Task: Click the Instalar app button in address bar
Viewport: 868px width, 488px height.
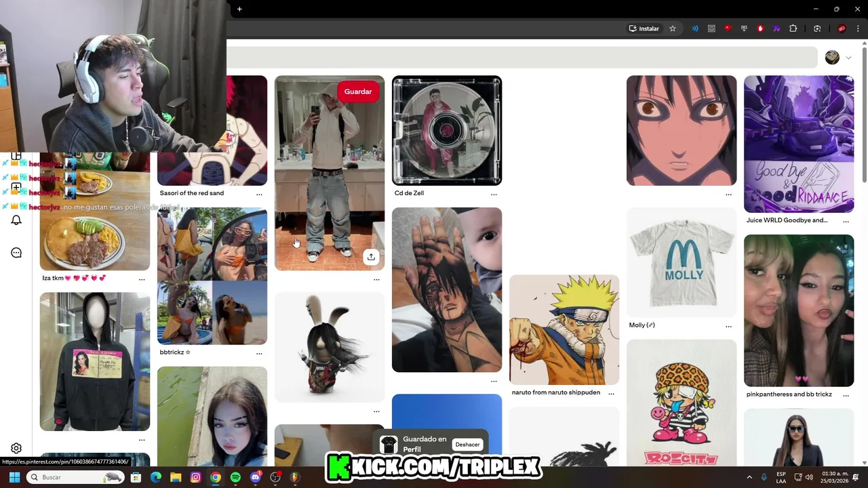Action: [x=644, y=28]
